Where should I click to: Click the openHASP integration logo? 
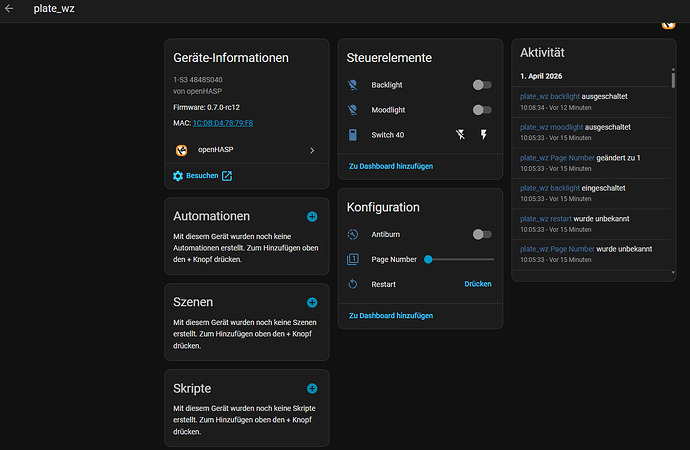click(181, 150)
